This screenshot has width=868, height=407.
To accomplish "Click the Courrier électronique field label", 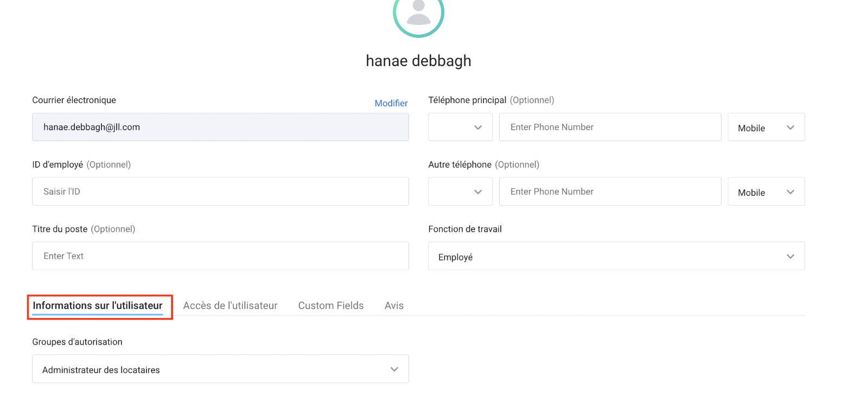I will point(74,100).
